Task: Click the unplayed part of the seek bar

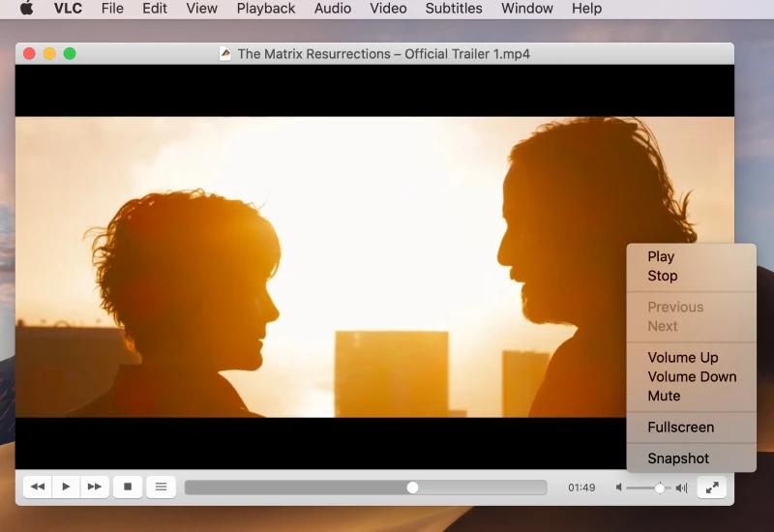Action: (x=482, y=488)
